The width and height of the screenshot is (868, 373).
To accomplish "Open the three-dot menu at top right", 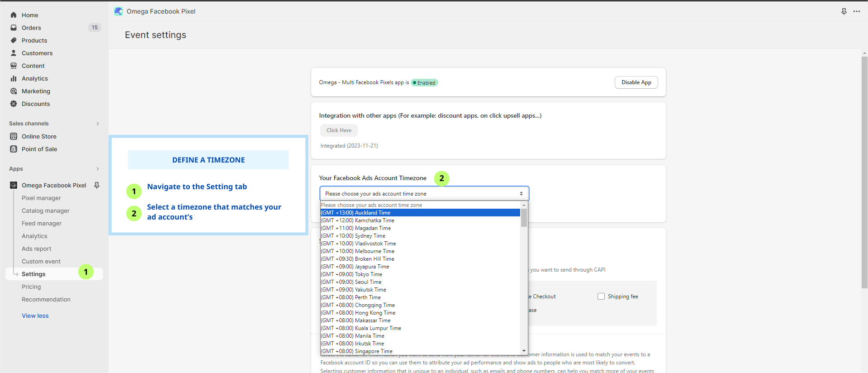I will [x=857, y=11].
